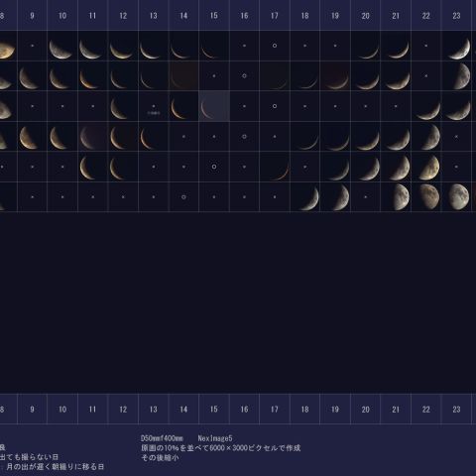476x476 pixels.
Task: Click the top header cell labeled 21
Action: click(396, 15)
